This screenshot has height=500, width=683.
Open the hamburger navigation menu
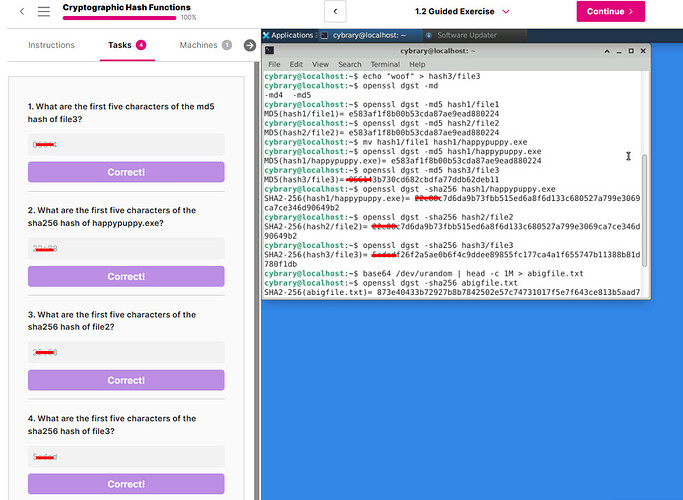pyautogui.click(x=44, y=11)
